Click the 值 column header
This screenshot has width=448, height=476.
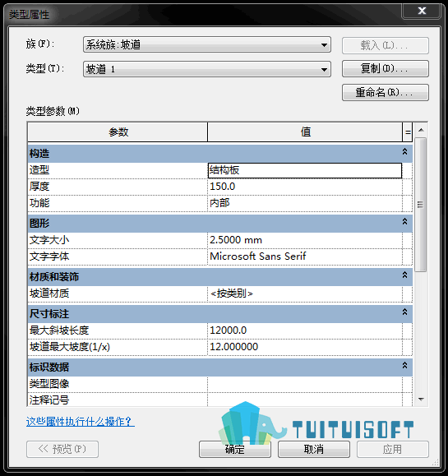pos(305,132)
